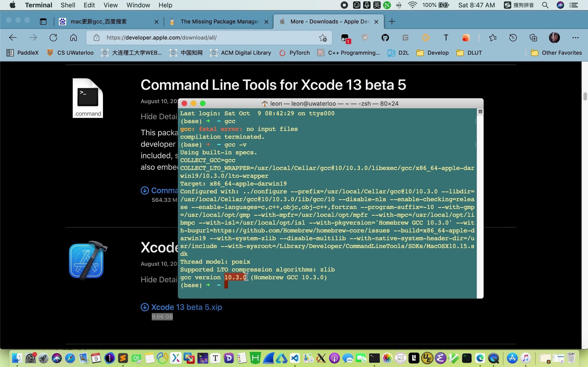Open the browser home page
The height and width of the screenshot is (367, 588).
click(x=73, y=38)
